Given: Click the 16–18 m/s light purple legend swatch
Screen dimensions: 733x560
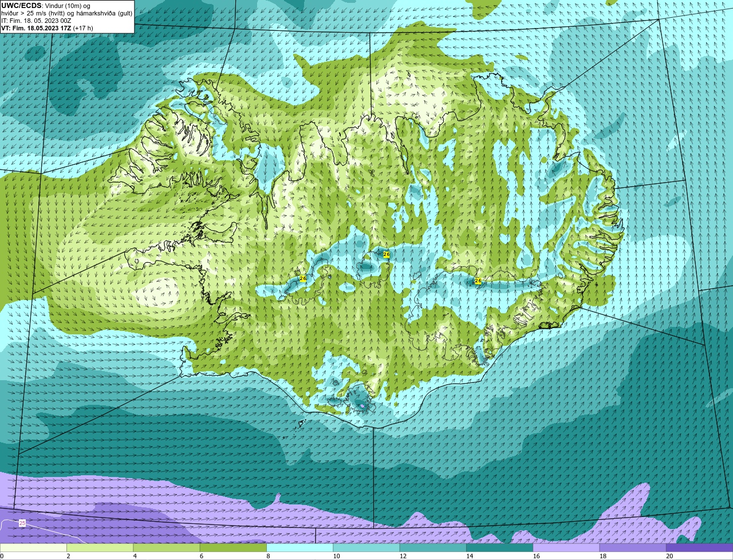Looking at the screenshot, I should click(x=566, y=548).
